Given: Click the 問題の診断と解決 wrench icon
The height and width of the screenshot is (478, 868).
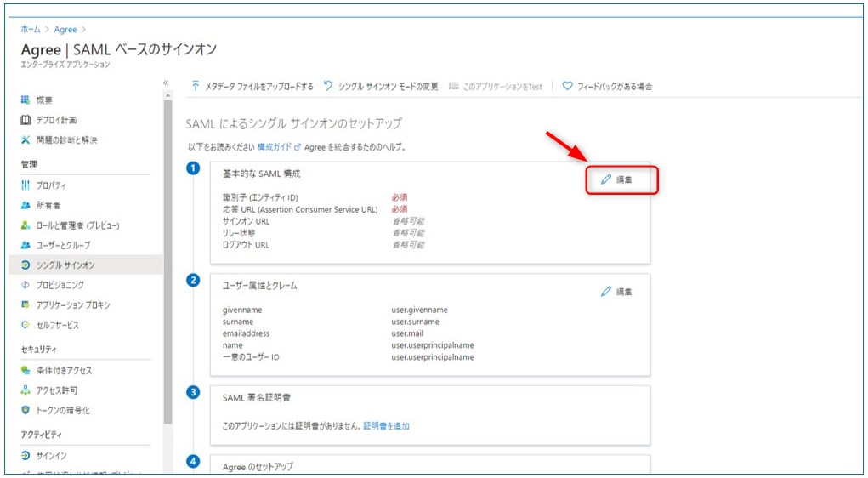Looking at the screenshot, I should (x=25, y=140).
